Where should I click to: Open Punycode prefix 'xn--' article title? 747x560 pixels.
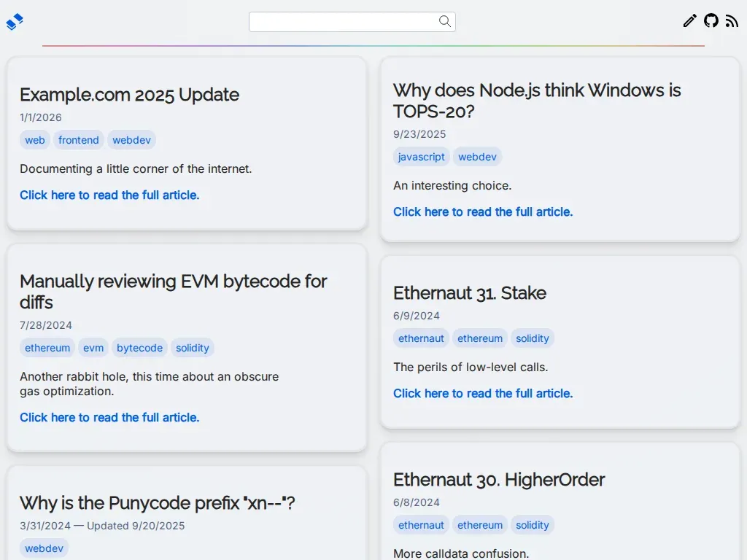(x=158, y=503)
